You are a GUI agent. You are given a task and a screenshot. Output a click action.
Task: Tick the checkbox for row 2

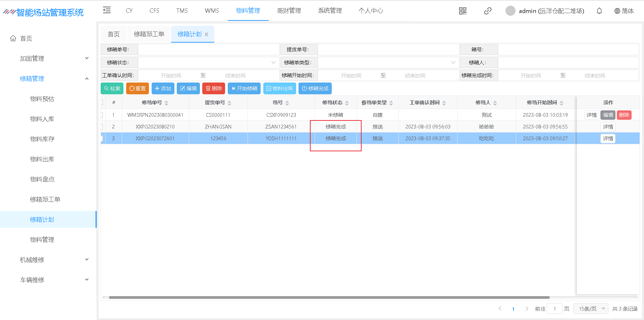pos(102,127)
